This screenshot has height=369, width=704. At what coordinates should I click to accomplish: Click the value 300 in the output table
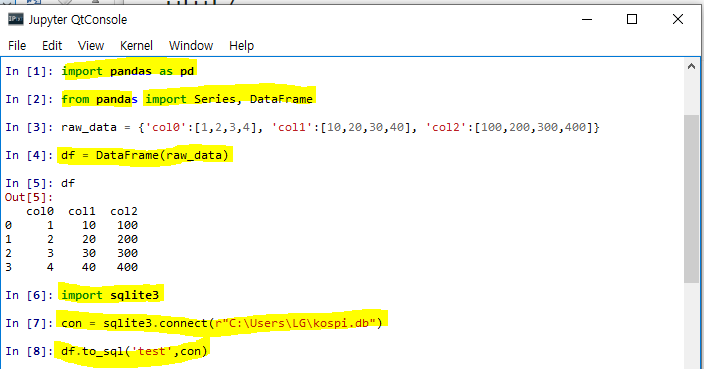coord(128,253)
